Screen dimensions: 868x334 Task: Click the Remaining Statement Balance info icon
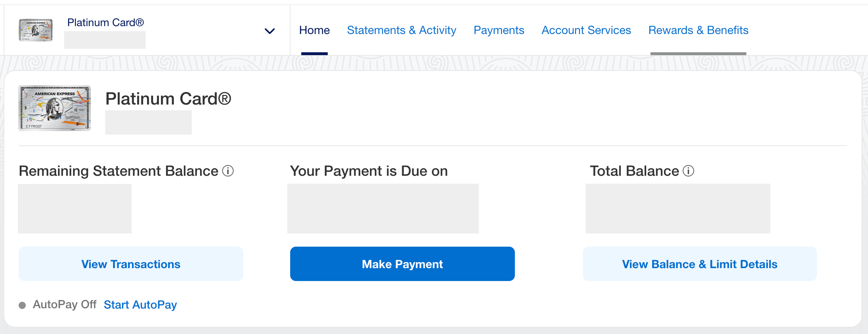coord(228,171)
